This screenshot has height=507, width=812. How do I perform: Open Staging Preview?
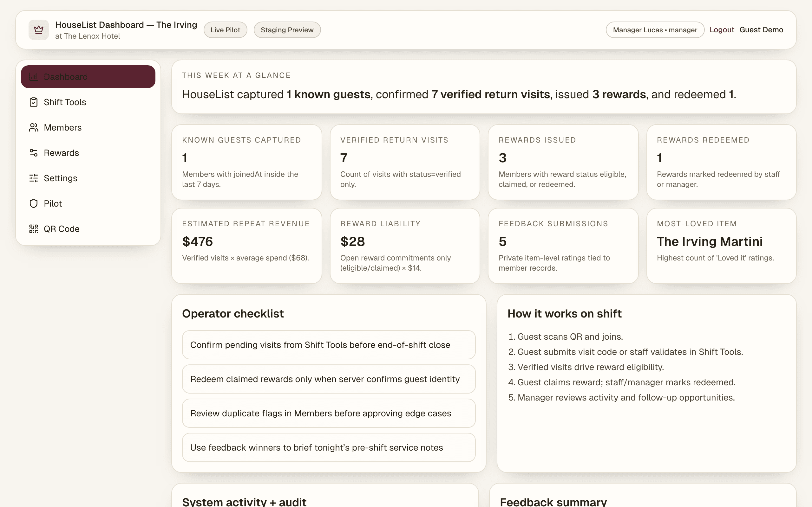click(x=287, y=29)
